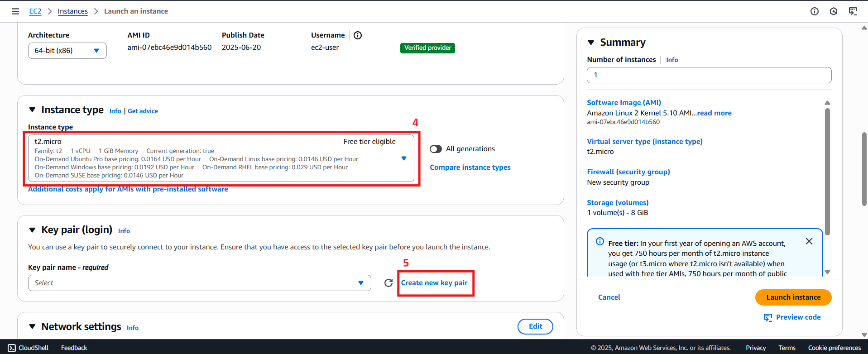
Task: Collapse the Summary panel
Action: pos(591,43)
